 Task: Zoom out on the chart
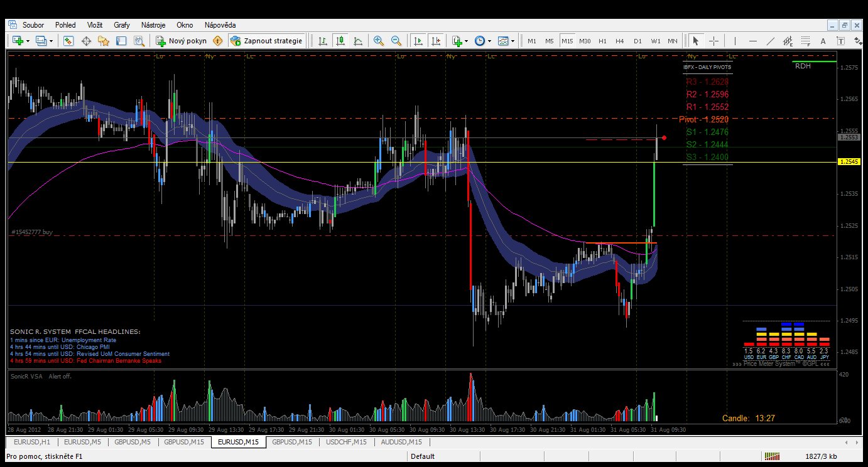tap(396, 41)
